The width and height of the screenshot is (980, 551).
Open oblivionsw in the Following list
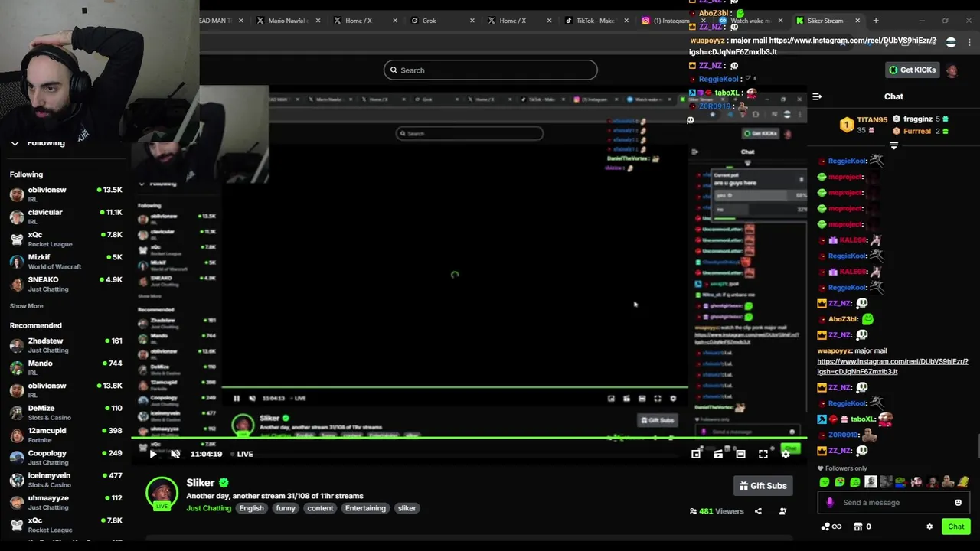click(66, 194)
